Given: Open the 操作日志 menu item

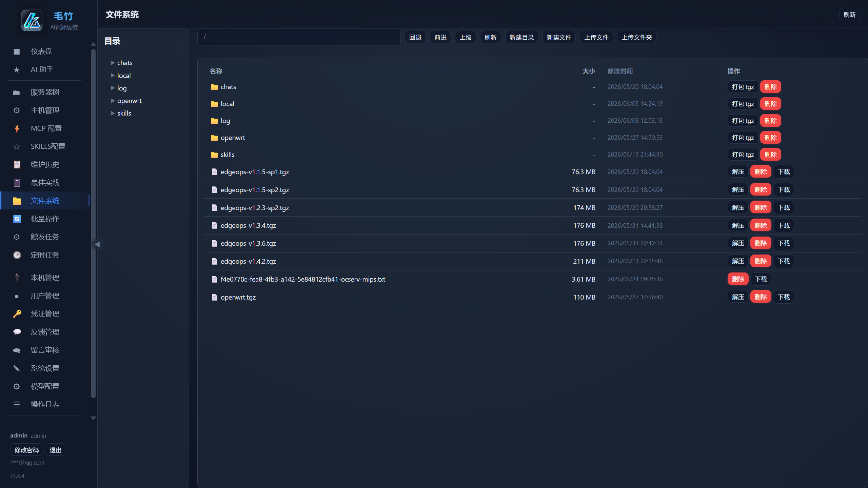Looking at the screenshot, I should pyautogui.click(x=45, y=404).
